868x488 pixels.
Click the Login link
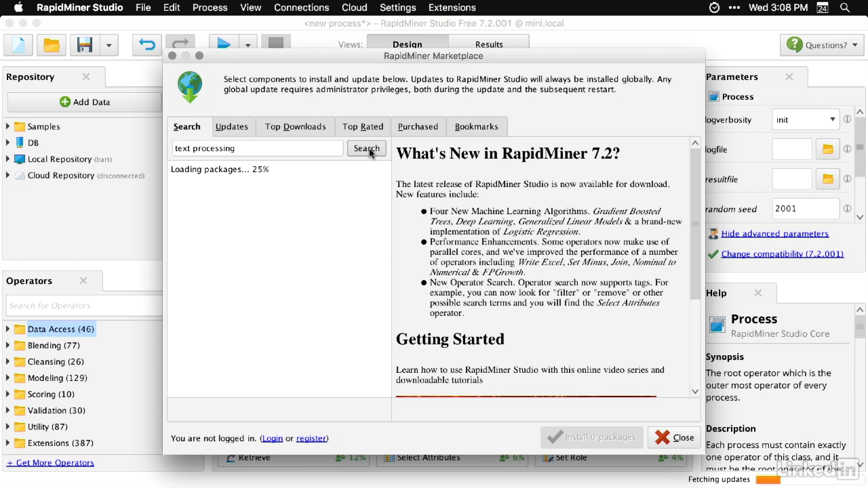click(272, 438)
